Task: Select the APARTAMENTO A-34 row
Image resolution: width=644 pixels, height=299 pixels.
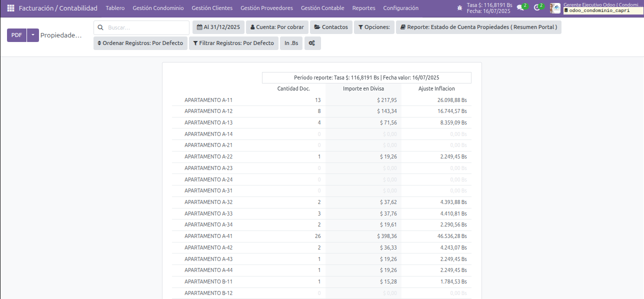Action: click(321, 225)
